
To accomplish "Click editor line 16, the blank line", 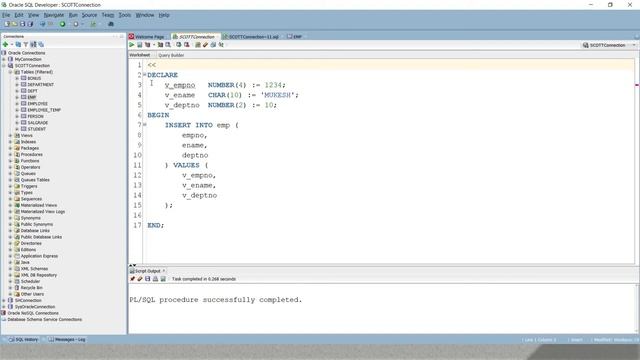I will point(388,215).
